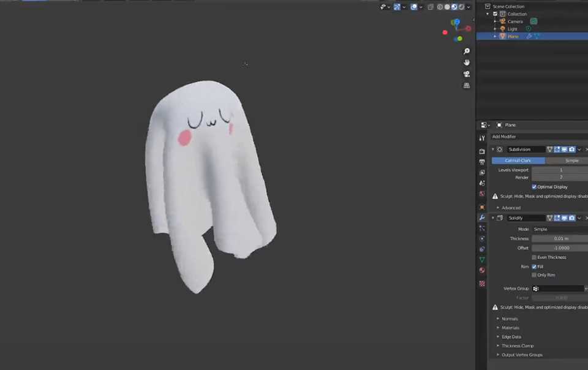Open the View Layer properties tab
Viewport: 588px width, 370px height.
click(482, 172)
